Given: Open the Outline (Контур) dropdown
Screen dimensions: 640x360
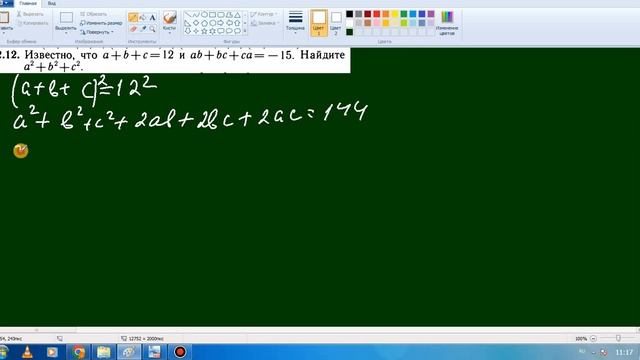Looking at the screenshot, I should click(264, 14).
